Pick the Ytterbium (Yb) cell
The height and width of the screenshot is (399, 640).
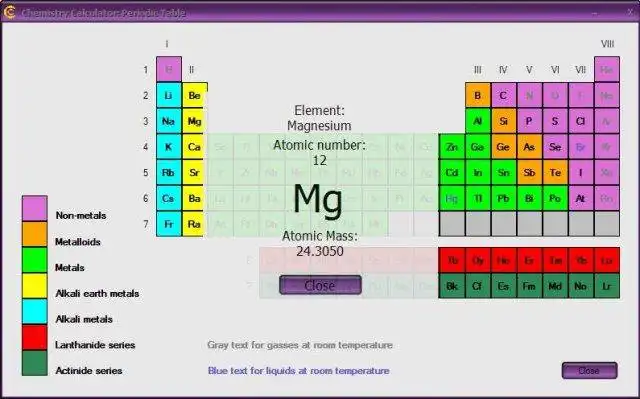581,260
